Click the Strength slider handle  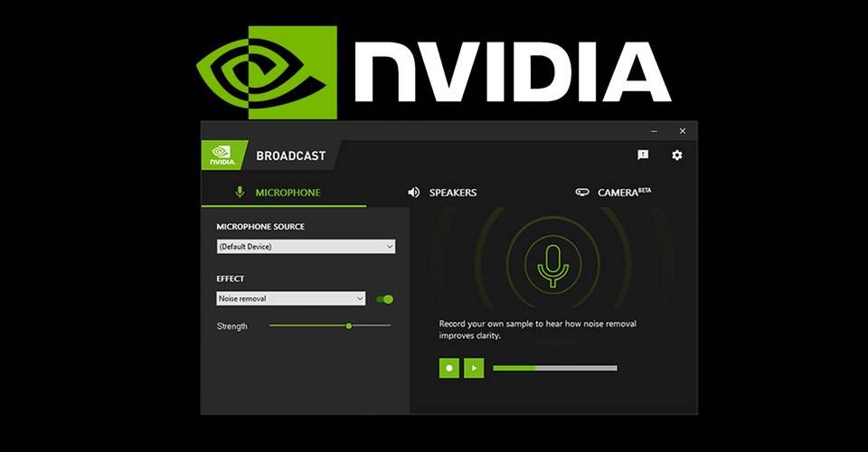click(x=349, y=325)
